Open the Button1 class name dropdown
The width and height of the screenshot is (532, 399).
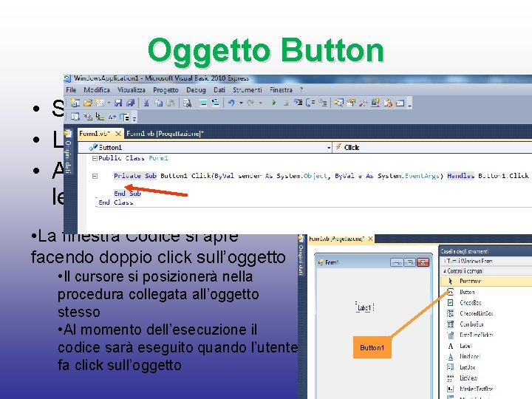click(205, 147)
